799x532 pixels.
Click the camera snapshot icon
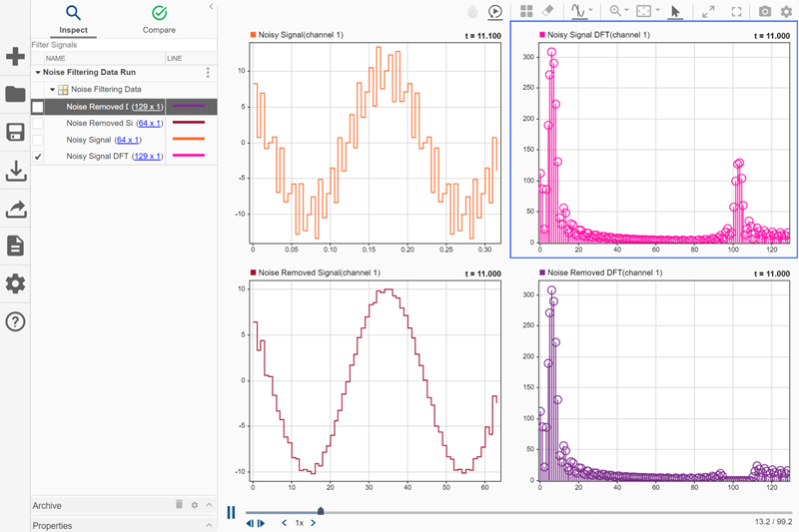(765, 11)
